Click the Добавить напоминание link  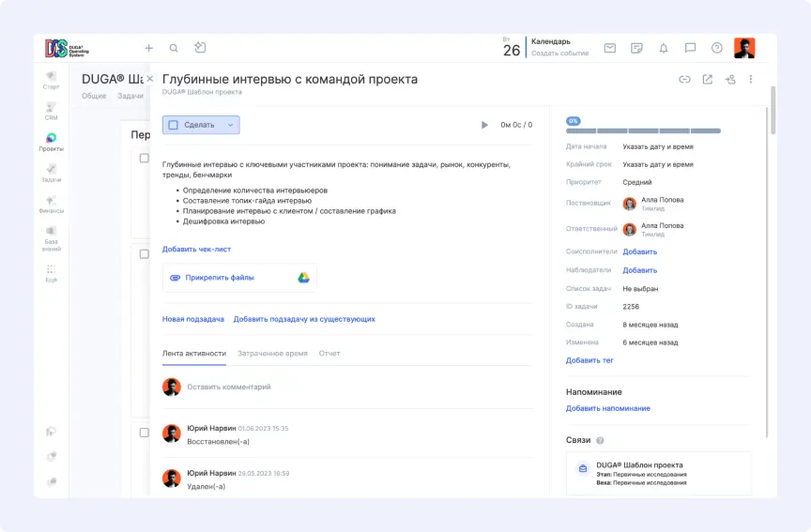coord(607,408)
